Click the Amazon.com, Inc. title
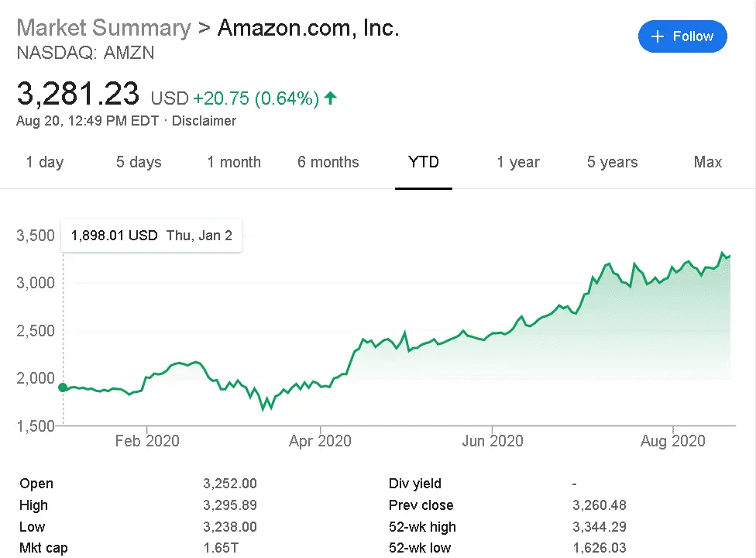This screenshot has width=756, height=558. 308,28
